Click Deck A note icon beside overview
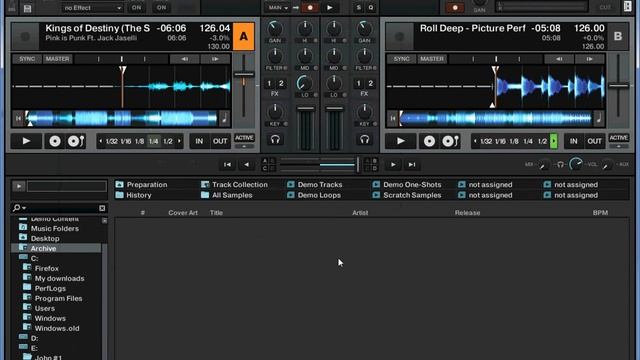 pyautogui.click(x=224, y=119)
